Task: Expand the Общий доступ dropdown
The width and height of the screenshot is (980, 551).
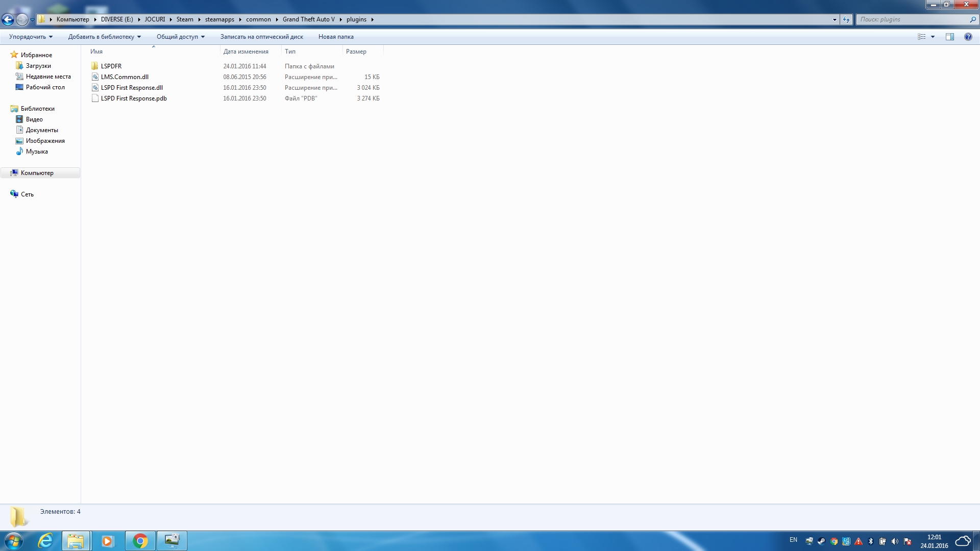Action: pos(180,37)
